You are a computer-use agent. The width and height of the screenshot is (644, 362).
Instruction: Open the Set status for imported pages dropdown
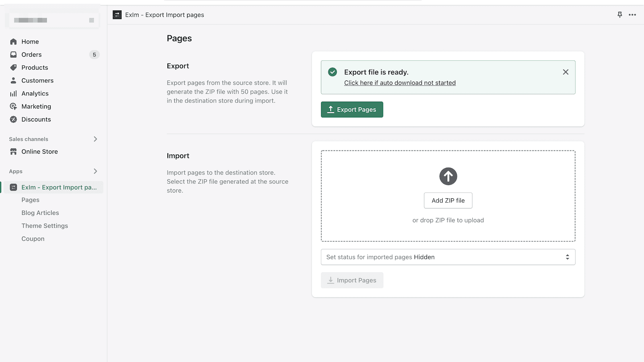(448, 257)
